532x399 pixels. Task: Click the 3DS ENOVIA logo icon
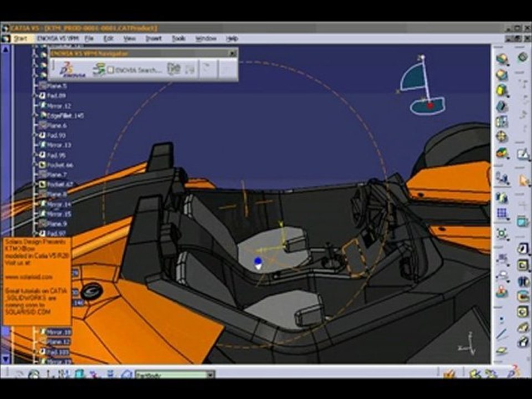pyautogui.click(x=71, y=70)
